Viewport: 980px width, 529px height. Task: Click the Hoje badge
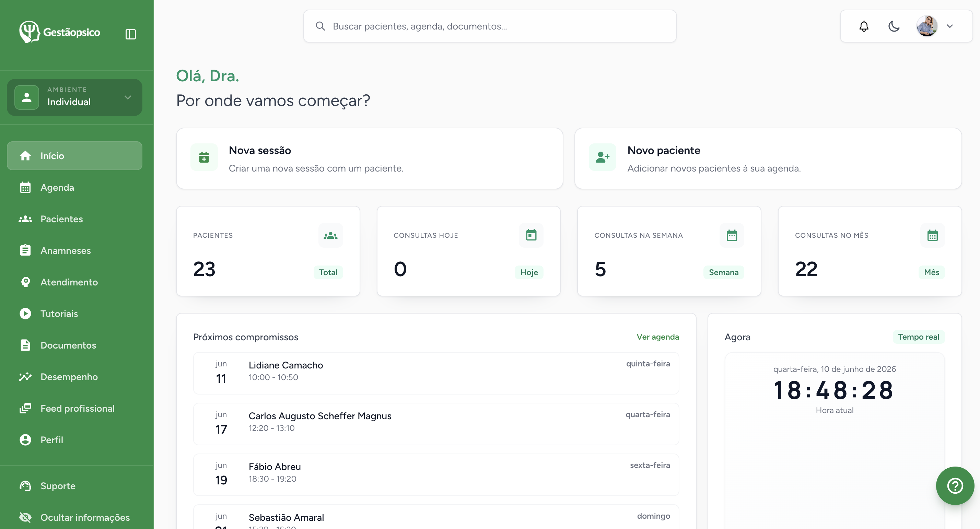click(529, 272)
